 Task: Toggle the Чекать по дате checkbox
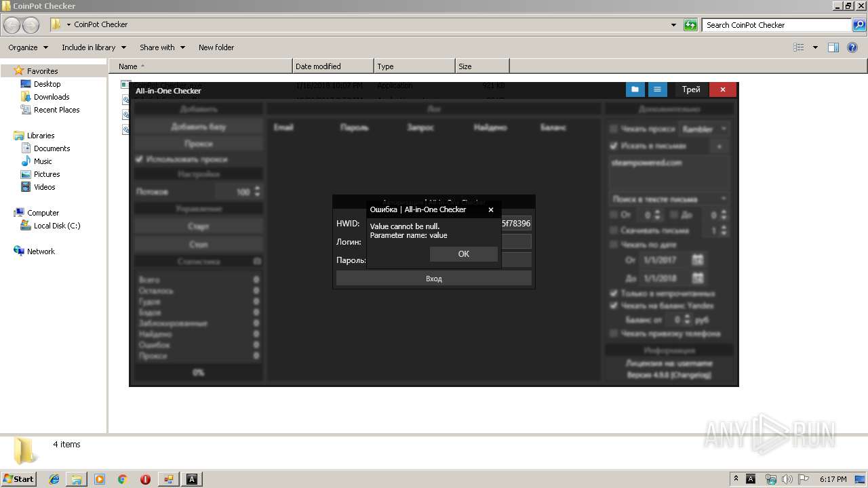click(x=614, y=245)
